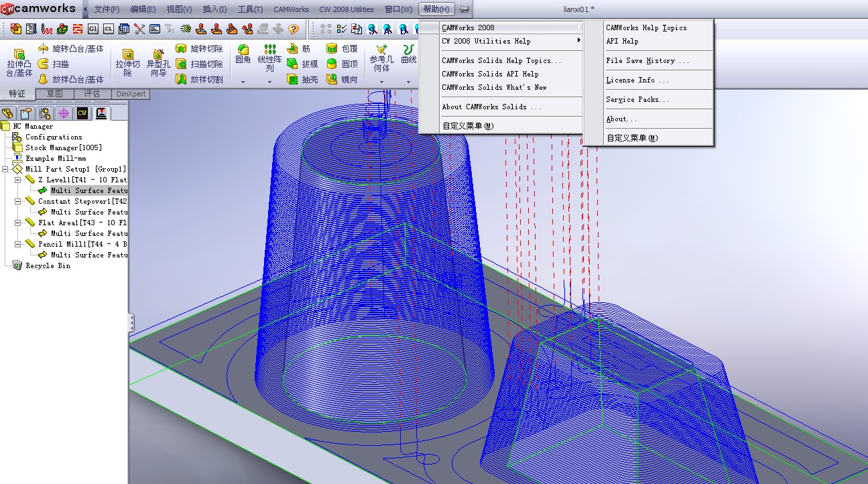Open the 插入(I) menu
This screenshot has width=868, height=484.
pyautogui.click(x=214, y=9)
